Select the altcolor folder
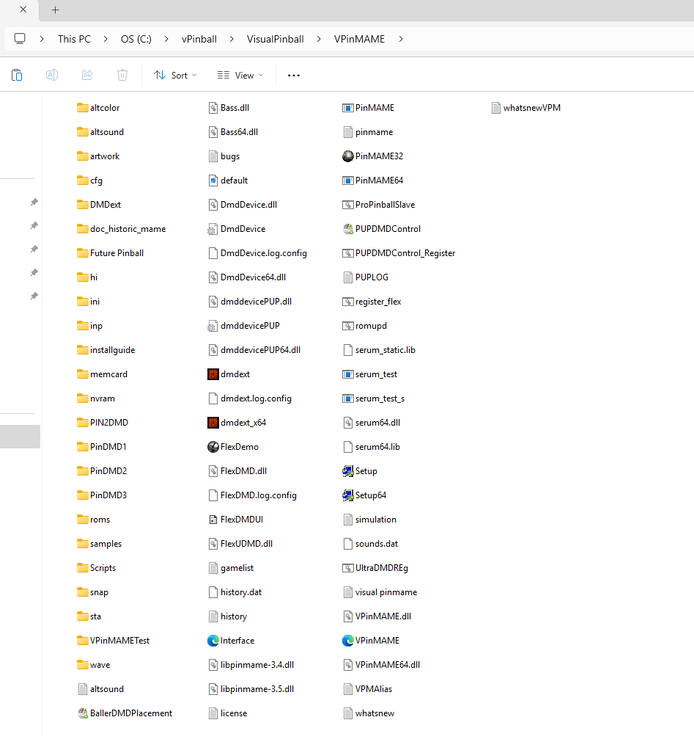Viewport: 694px width, 750px height. click(x=98, y=108)
